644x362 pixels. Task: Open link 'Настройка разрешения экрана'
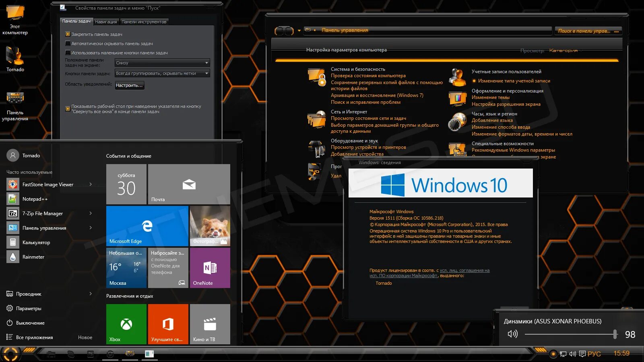pyautogui.click(x=506, y=104)
